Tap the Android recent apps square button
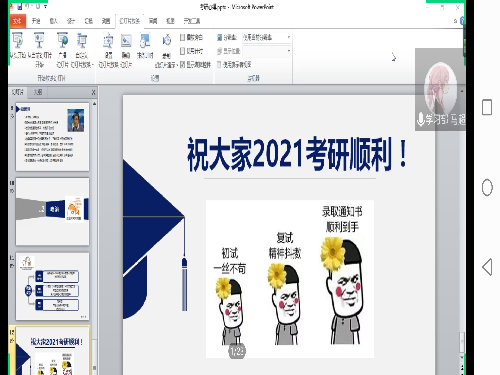Image resolution: width=500 pixels, height=375 pixels. (487, 107)
